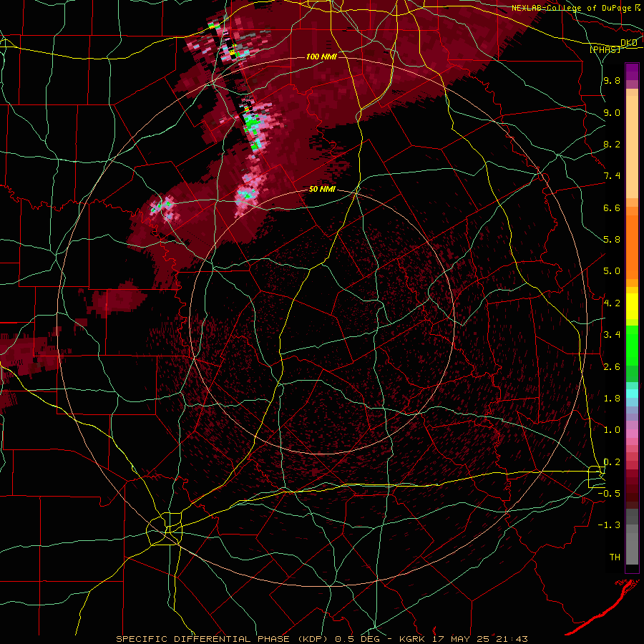Click the KGRK station ID in the caption
Viewport: 644px width, 644px height.
pyautogui.click(x=413, y=639)
